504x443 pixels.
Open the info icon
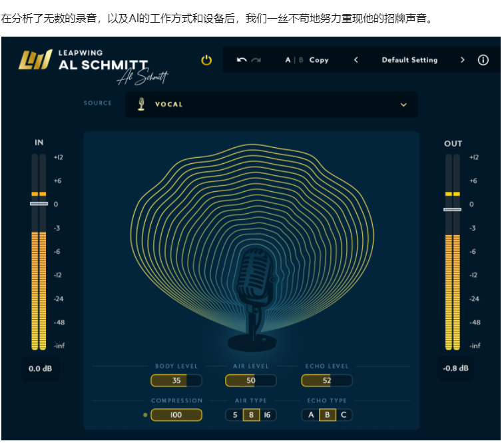tap(483, 60)
